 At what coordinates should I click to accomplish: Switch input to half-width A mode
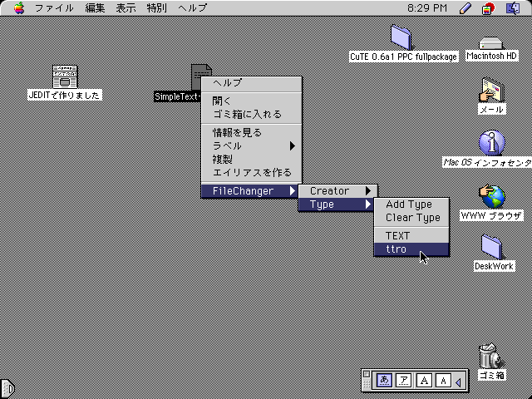(443, 381)
